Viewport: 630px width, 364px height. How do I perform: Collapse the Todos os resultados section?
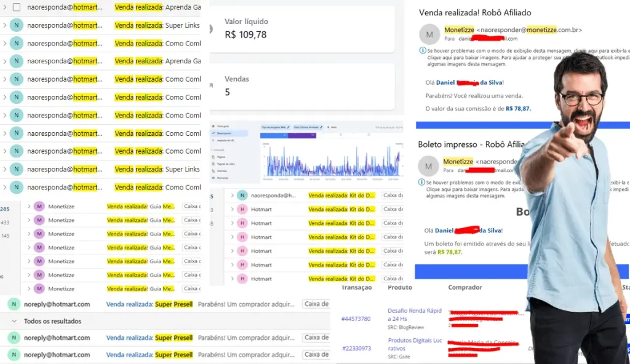(x=14, y=321)
